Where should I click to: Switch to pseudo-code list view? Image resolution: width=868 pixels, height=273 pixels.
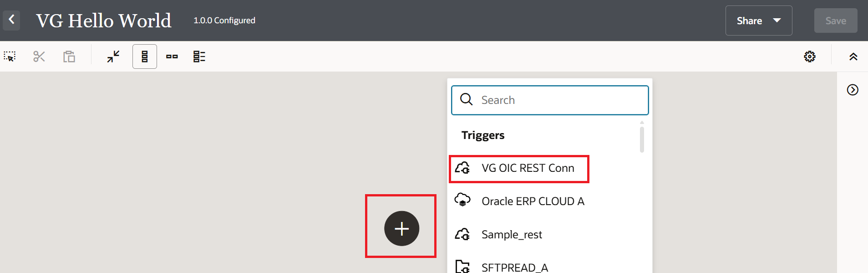199,57
